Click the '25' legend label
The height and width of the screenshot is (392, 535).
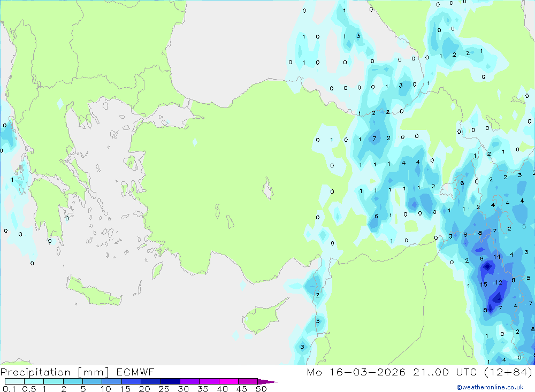point(164,389)
